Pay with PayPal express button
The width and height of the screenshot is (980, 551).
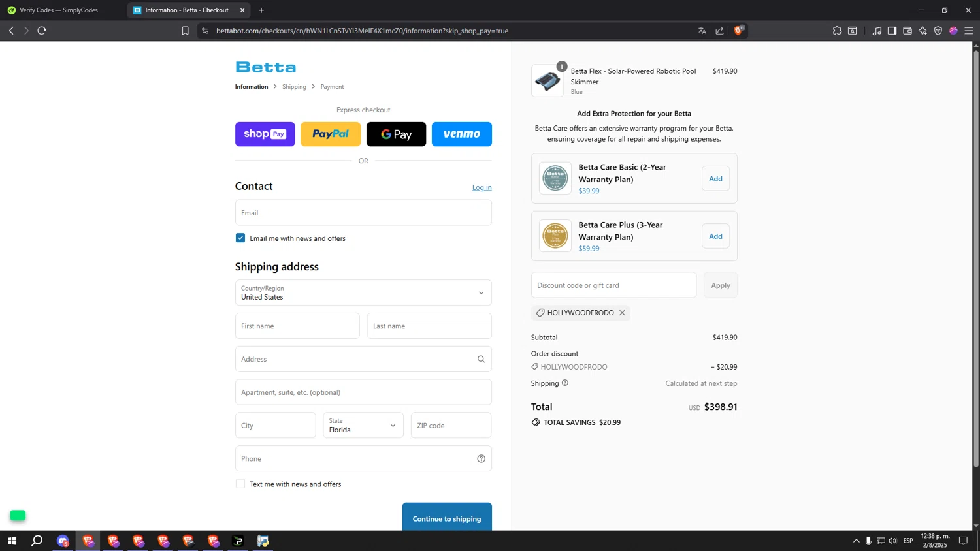point(331,134)
